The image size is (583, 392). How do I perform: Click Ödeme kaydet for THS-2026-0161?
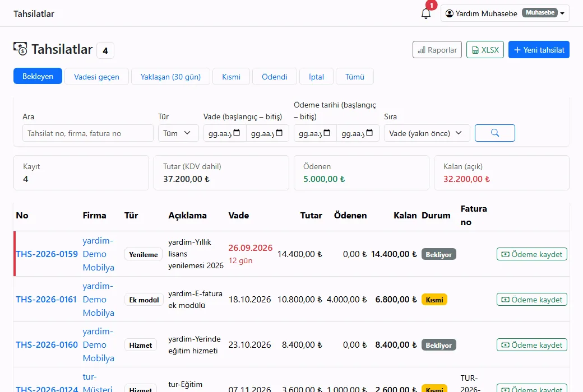531,300
